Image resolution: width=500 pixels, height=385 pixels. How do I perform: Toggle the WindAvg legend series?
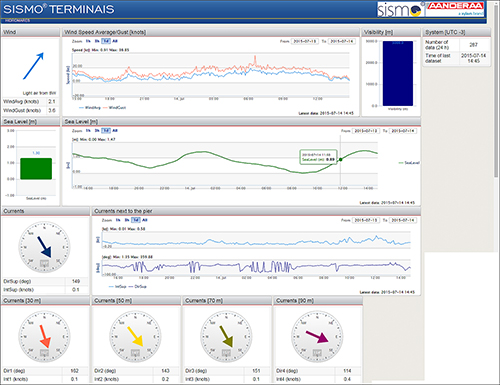[x=90, y=108]
